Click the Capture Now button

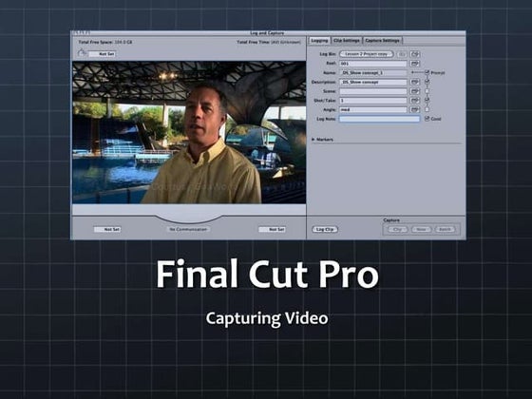tap(421, 229)
